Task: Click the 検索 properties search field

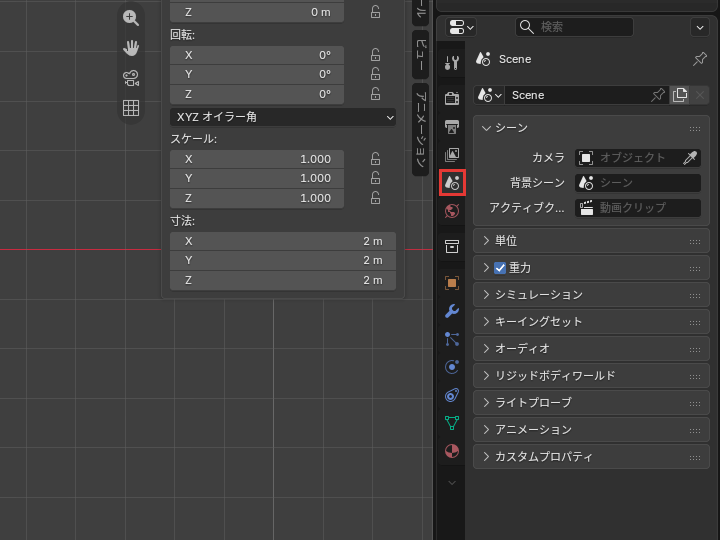Action: [574, 27]
